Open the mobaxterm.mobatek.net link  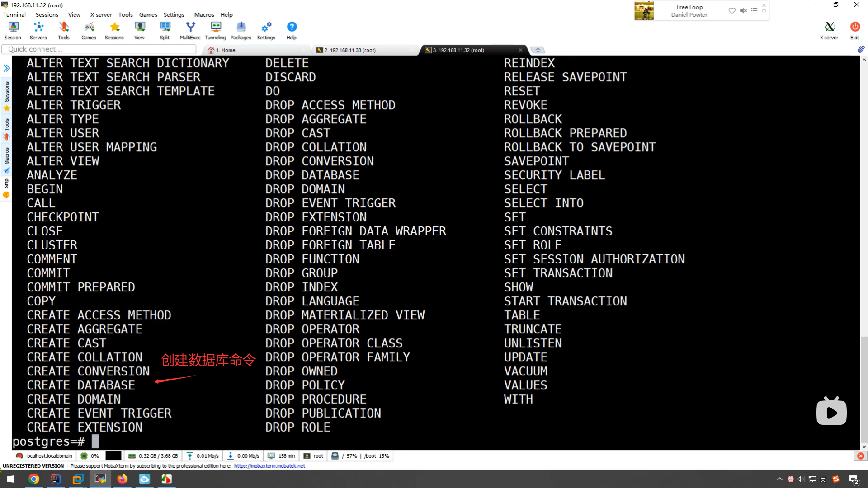coord(269,466)
